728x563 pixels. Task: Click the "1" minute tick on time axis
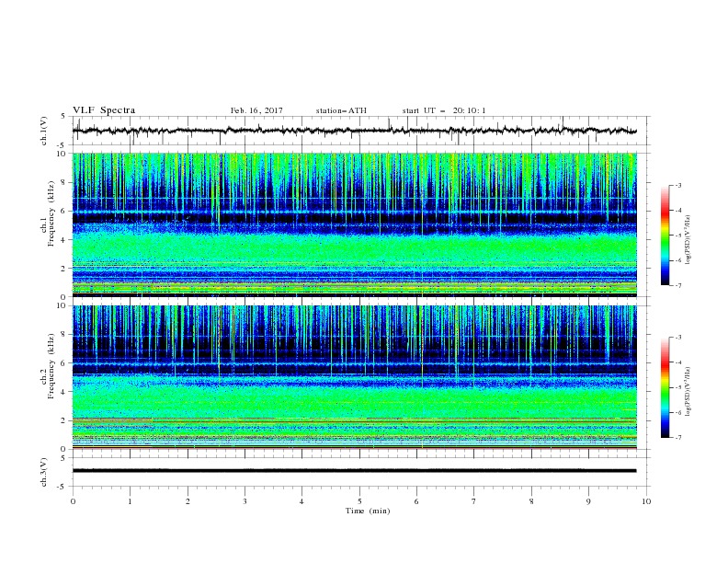tap(130, 501)
